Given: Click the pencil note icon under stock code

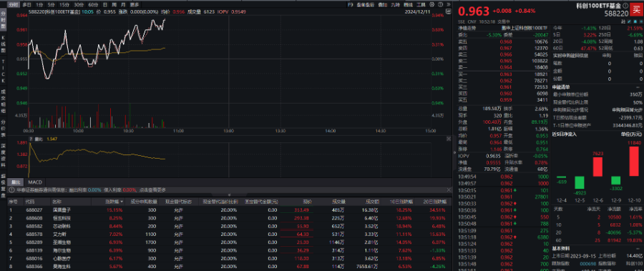Looking at the screenshot, I should click(629, 21).
